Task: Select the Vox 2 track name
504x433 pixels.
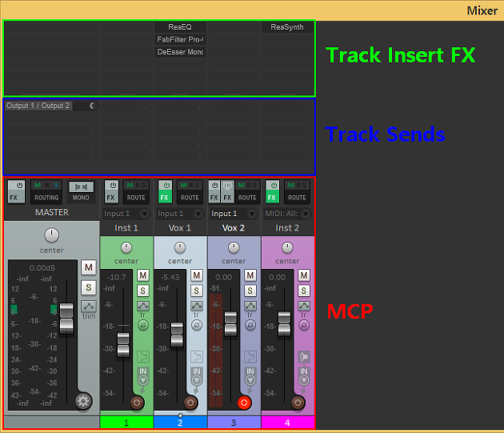Action: [x=234, y=228]
